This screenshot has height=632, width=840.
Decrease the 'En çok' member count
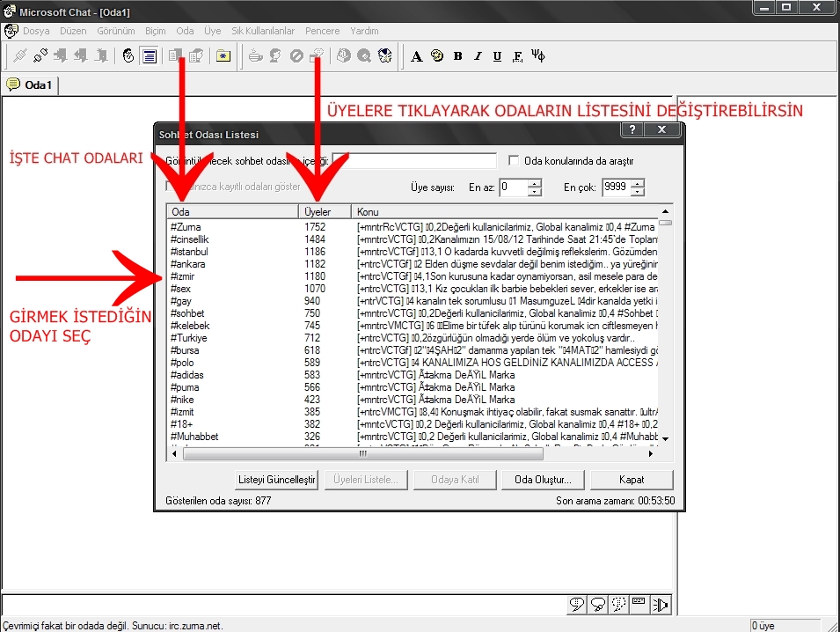(638, 191)
